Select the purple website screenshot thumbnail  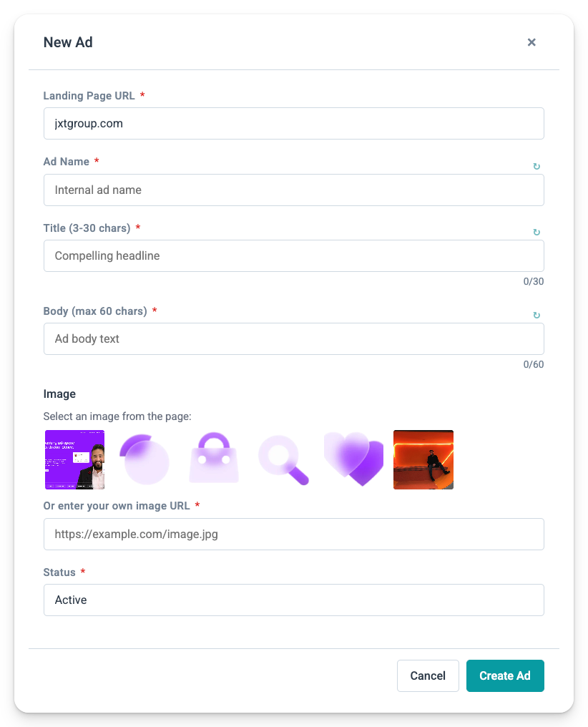[x=74, y=459]
